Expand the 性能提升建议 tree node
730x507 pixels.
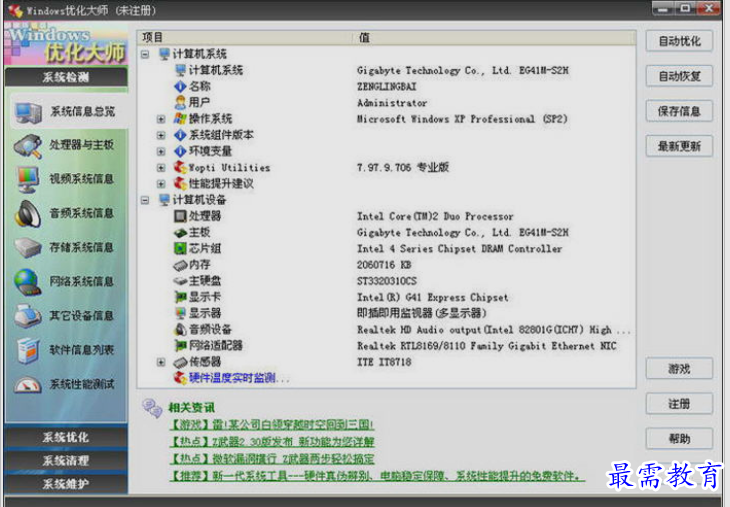[x=161, y=183]
